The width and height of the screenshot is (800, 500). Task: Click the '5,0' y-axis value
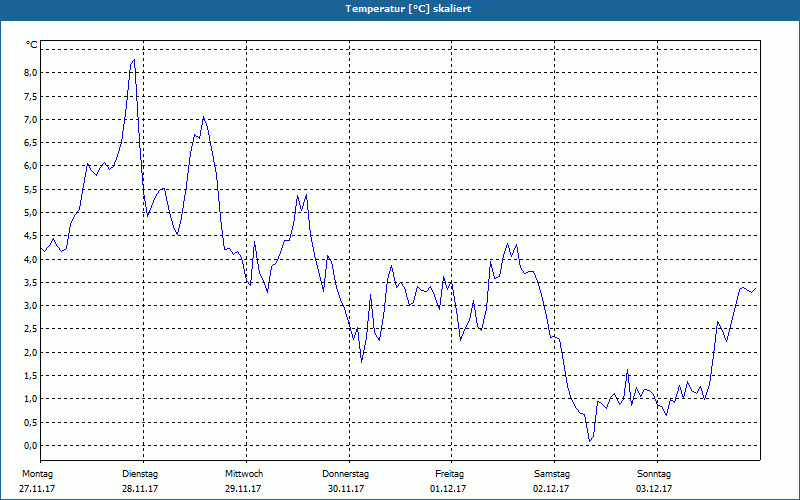click(31, 213)
